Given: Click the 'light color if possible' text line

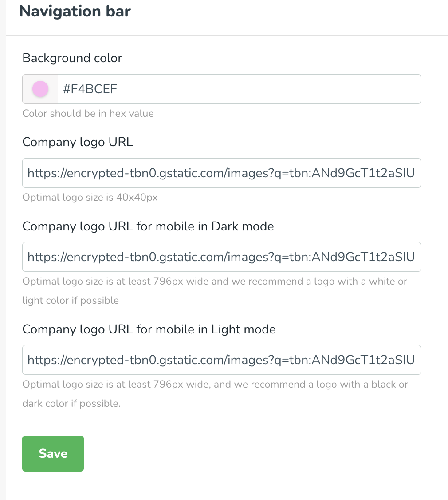Looking at the screenshot, I should click(x=71, y=301).
